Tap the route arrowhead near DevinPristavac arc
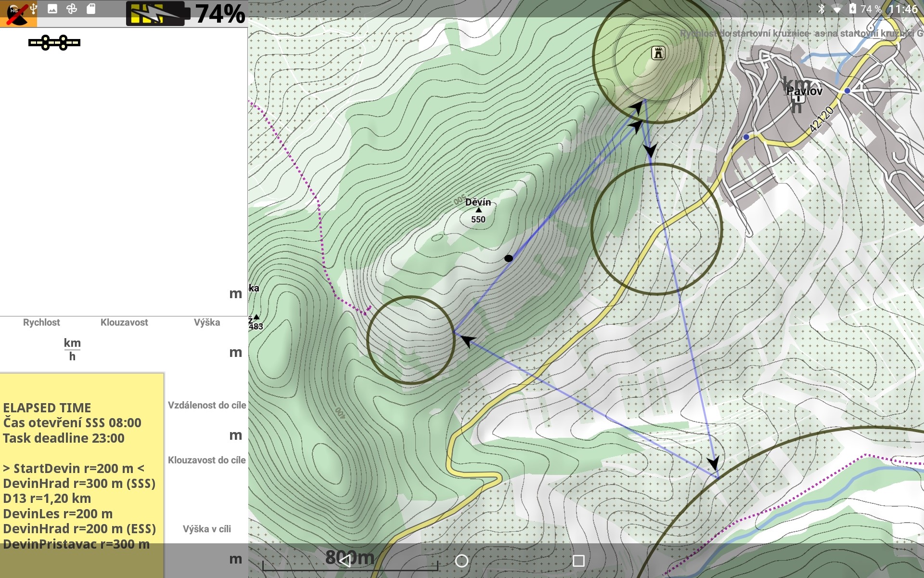Screen dimensions: 924x578 [714, 463]
